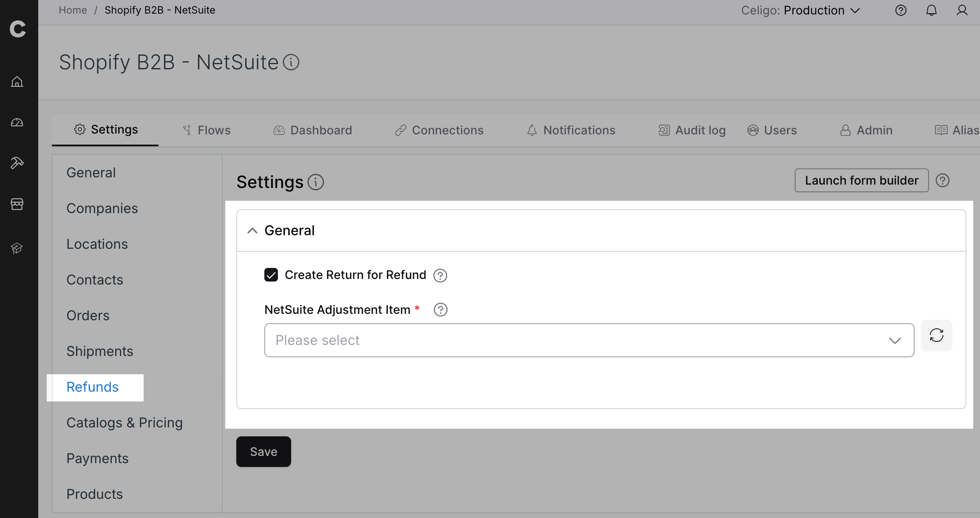Refresh the NetSuite Adjustment Item options
The height and width of the screenshot is (518, 980).
937,335
